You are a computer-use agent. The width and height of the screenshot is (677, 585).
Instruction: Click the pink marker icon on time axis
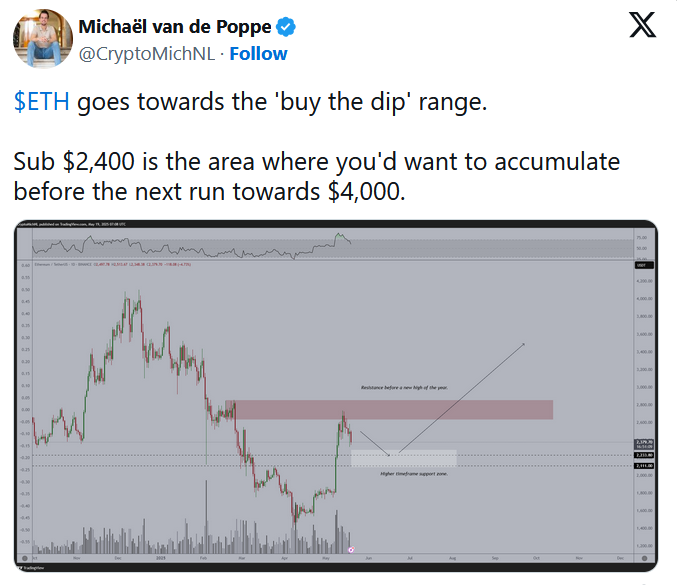tap(351, 550)
